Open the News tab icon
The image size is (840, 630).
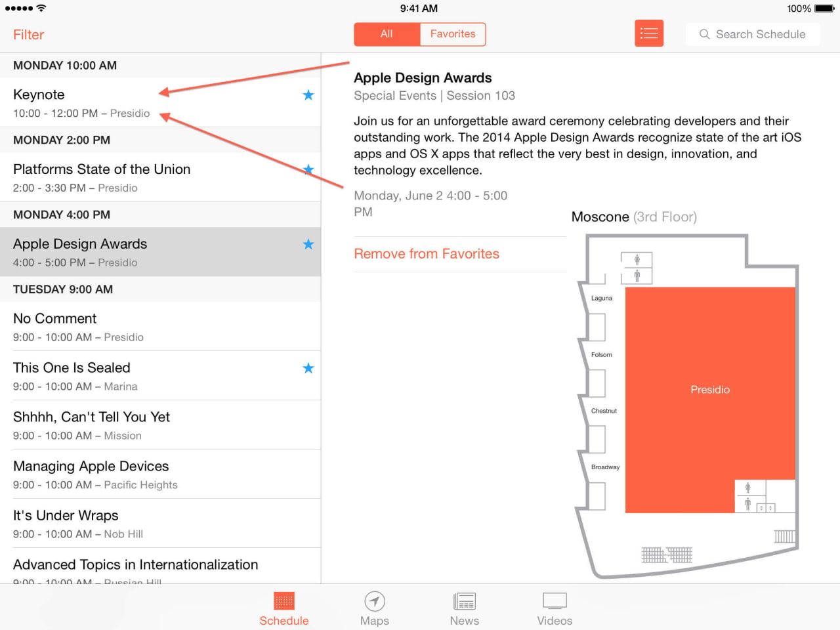pos(464,601)
